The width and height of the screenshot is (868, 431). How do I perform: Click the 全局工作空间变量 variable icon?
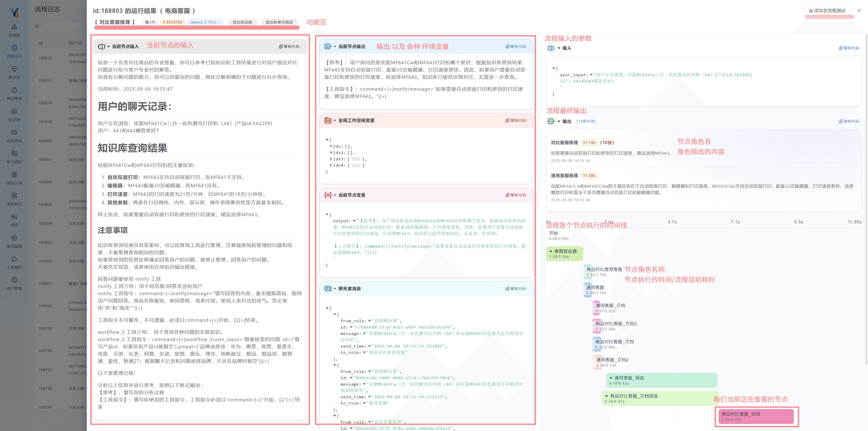[x=328, y=121]
